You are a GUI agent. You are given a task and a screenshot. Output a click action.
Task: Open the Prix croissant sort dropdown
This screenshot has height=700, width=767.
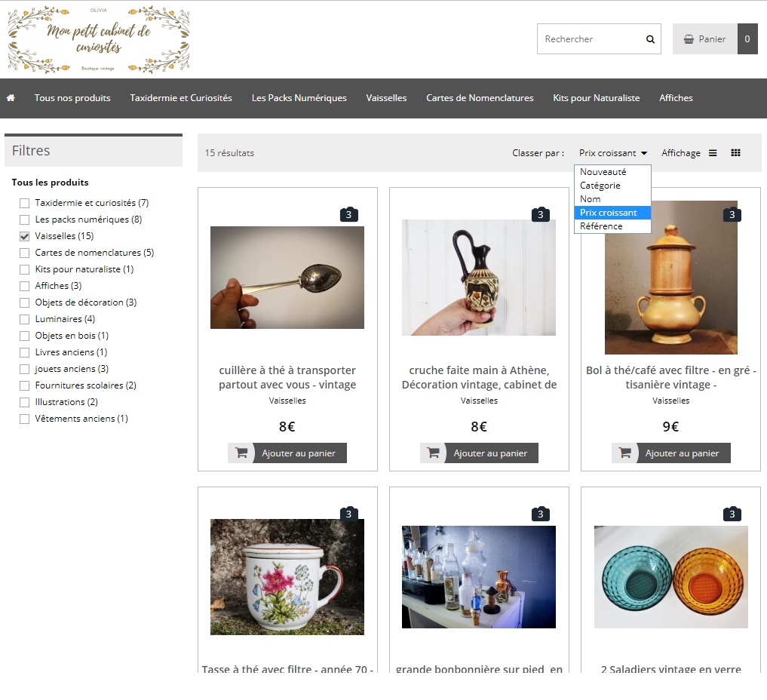click(612, 153)
